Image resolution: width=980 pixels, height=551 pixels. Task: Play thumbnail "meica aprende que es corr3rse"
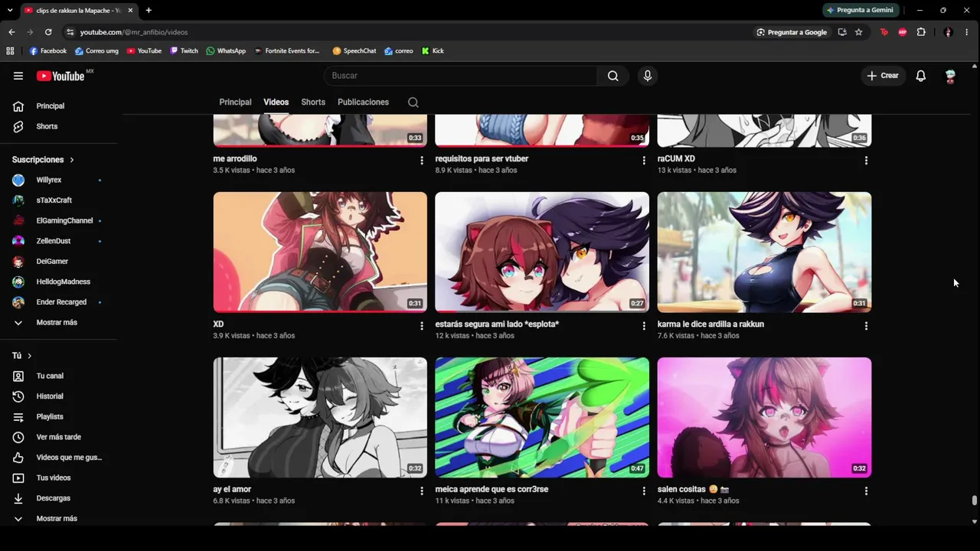(542, 417)
